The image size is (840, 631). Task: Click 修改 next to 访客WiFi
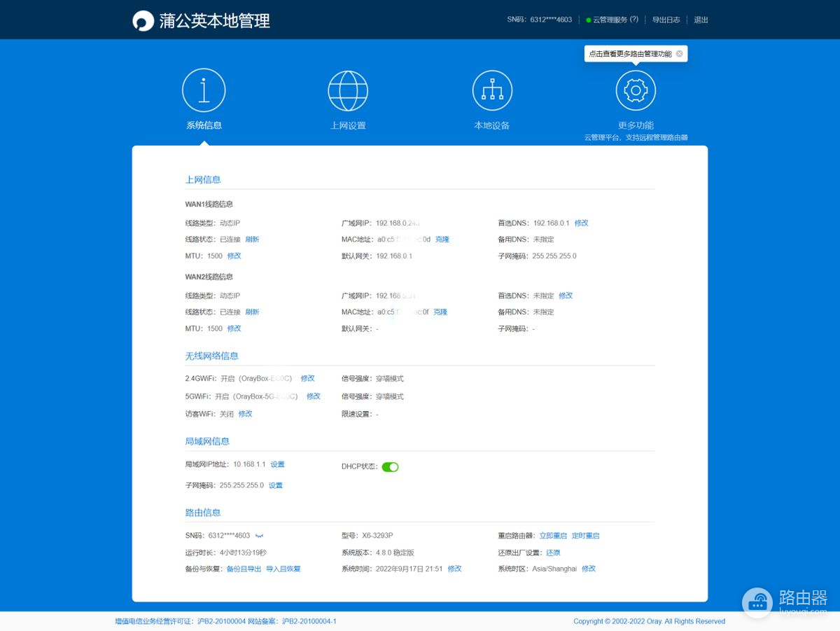246,414
